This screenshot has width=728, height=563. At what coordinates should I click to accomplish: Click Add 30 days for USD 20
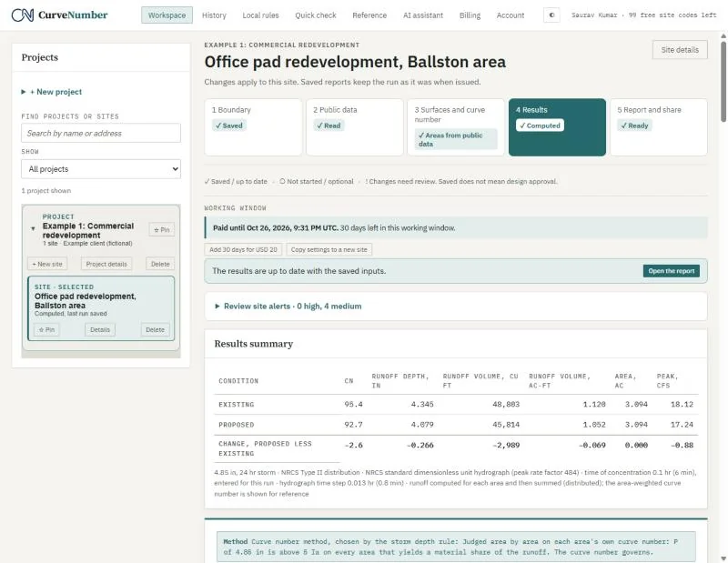pos(243,250)
